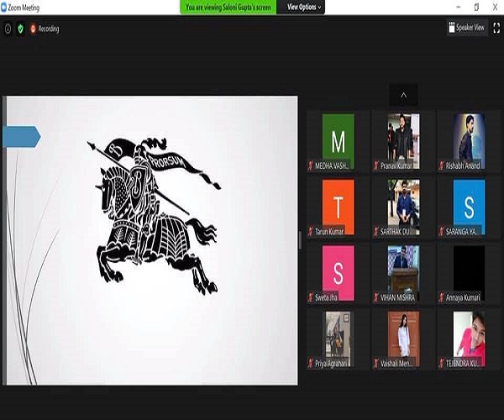Select Annaya Kumari's black video tile
This screenshot has height=420, width=504.
pos(469,270)
